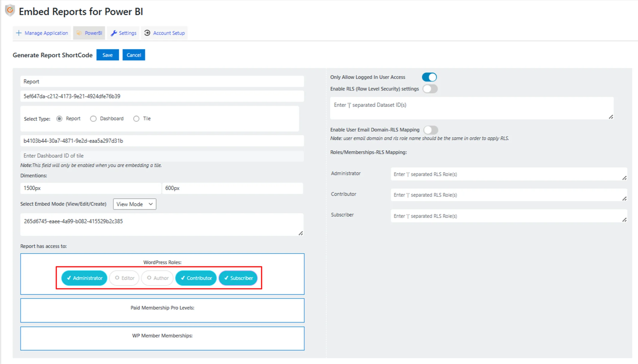Click the Roles/Memberships-RLS Mapping label

(x=368, y=152)
